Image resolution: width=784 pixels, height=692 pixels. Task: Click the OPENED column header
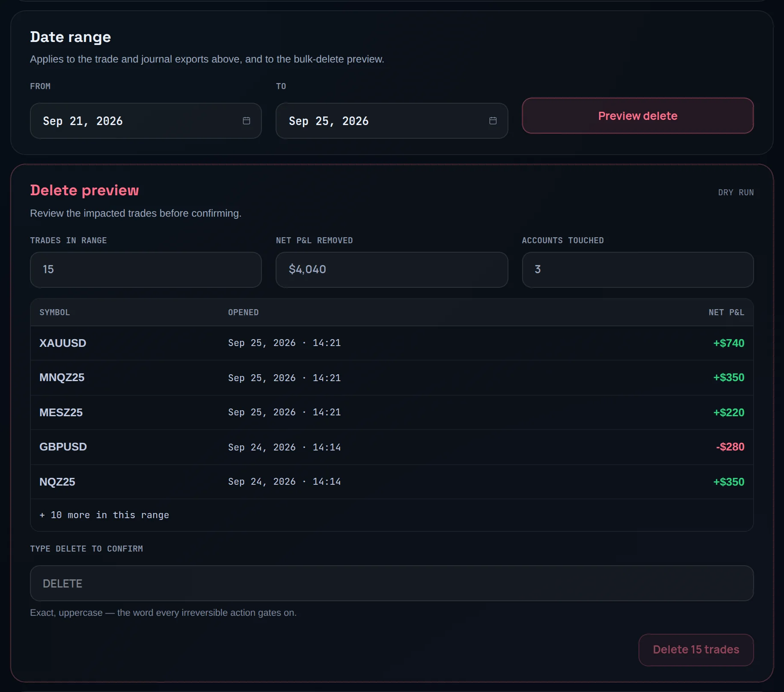pos(244,313)
